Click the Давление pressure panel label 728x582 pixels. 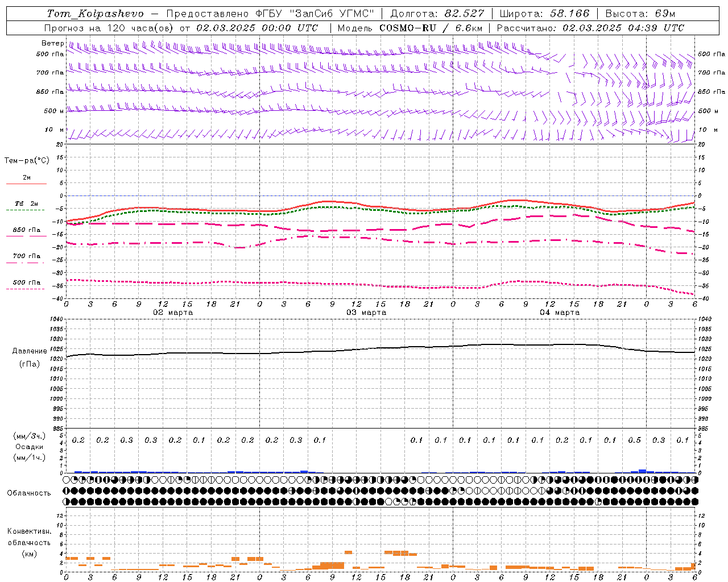[30, 351]
